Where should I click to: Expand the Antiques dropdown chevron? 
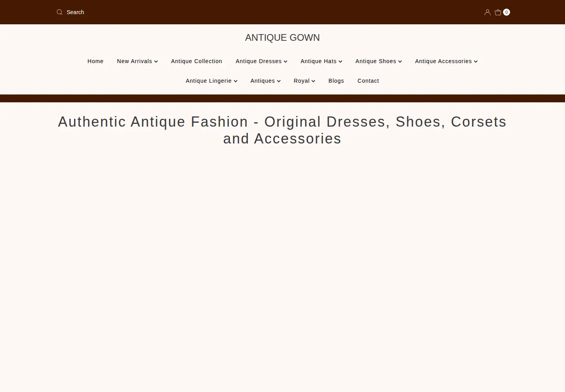(x=279, y=81)
